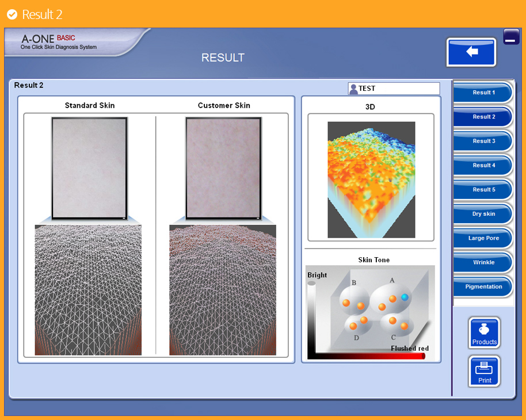This screenshot has width=526, height=420.
Task: View the Large Pore analysis
Action: (483, 238)
